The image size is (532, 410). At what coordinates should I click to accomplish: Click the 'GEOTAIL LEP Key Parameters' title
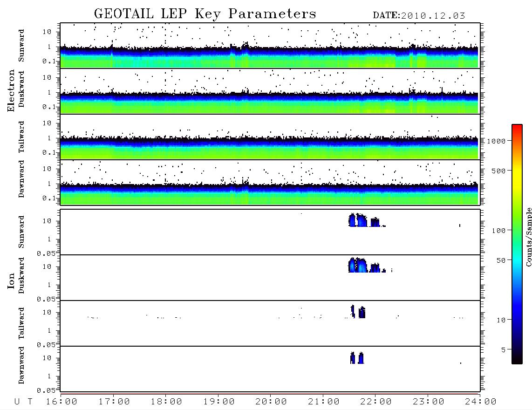click(205, 14)
